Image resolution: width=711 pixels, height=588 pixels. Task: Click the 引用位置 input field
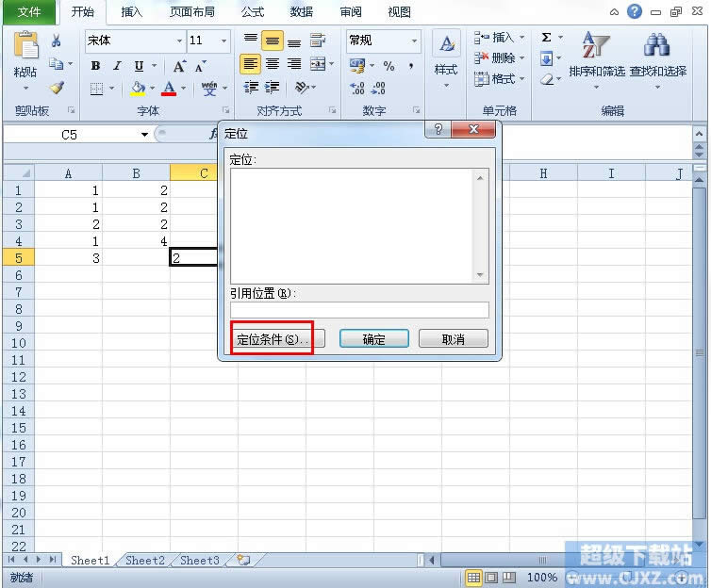click(359, 310)
